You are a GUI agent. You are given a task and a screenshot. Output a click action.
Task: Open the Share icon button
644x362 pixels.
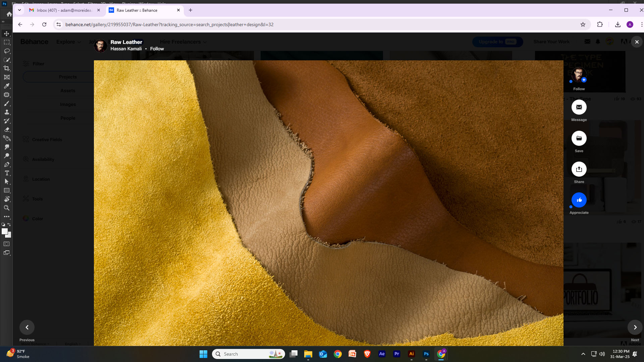point(579,169)
